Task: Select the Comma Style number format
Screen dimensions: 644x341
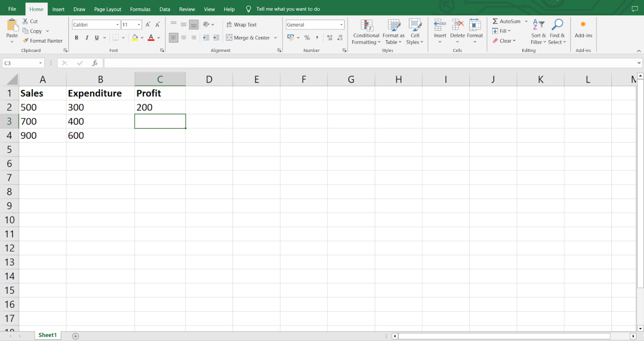Action: (317, 38)
